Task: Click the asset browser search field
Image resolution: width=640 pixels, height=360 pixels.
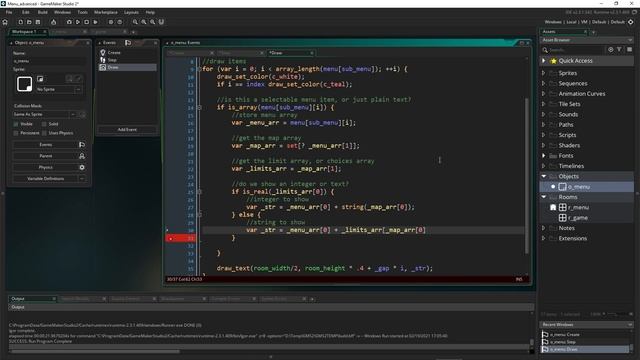Action: coord(575,50)
